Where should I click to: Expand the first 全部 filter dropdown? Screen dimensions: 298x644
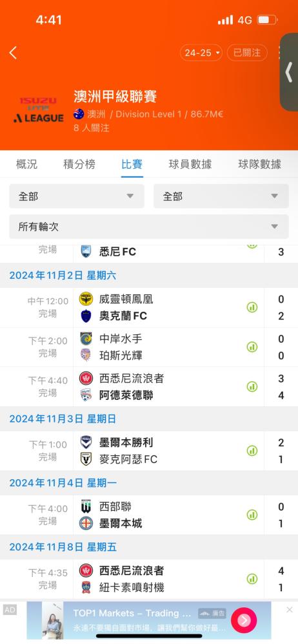(77, 196)
